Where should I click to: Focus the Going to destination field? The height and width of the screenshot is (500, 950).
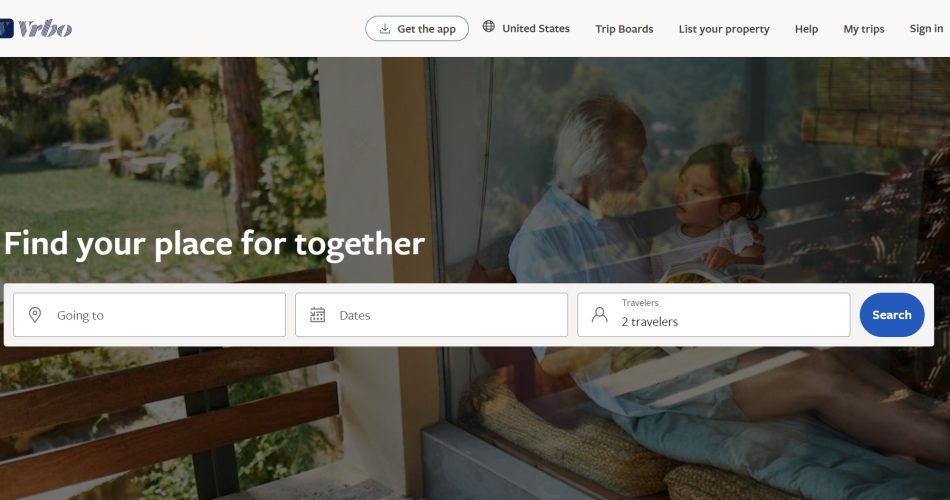149,315
